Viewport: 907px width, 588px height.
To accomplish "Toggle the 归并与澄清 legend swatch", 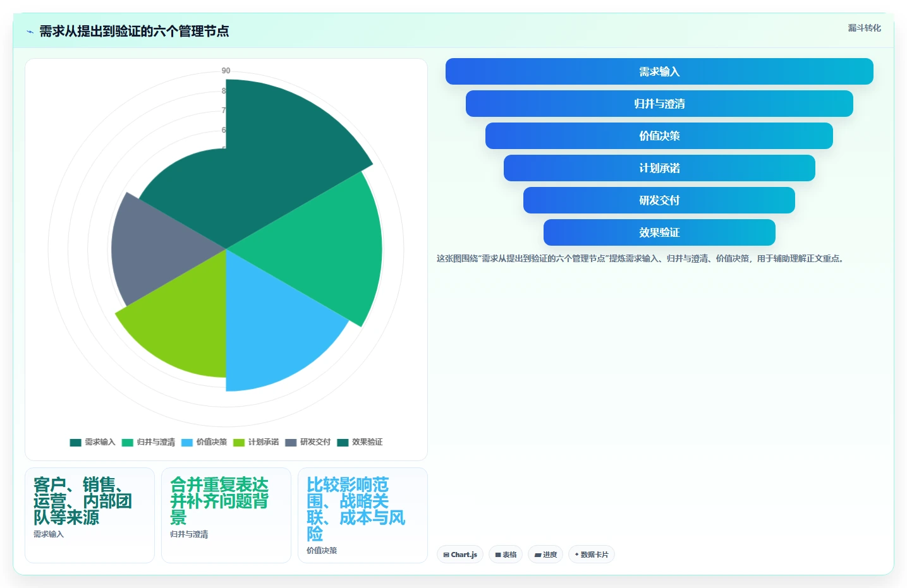I will click(128, 442).
